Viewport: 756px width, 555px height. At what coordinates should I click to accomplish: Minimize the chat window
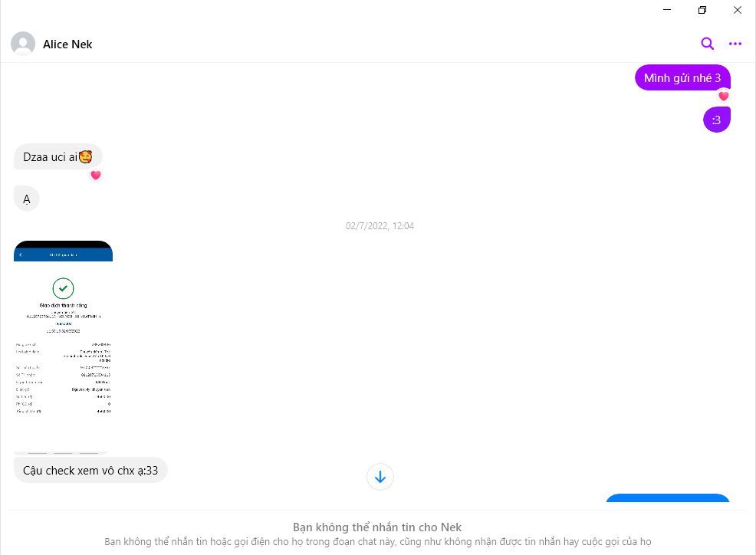click(x=667, y=10)
